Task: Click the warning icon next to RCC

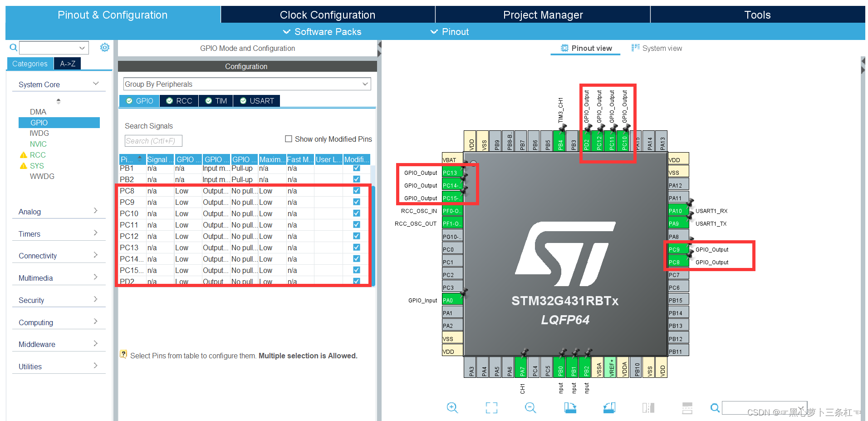Action: (24, 155)
